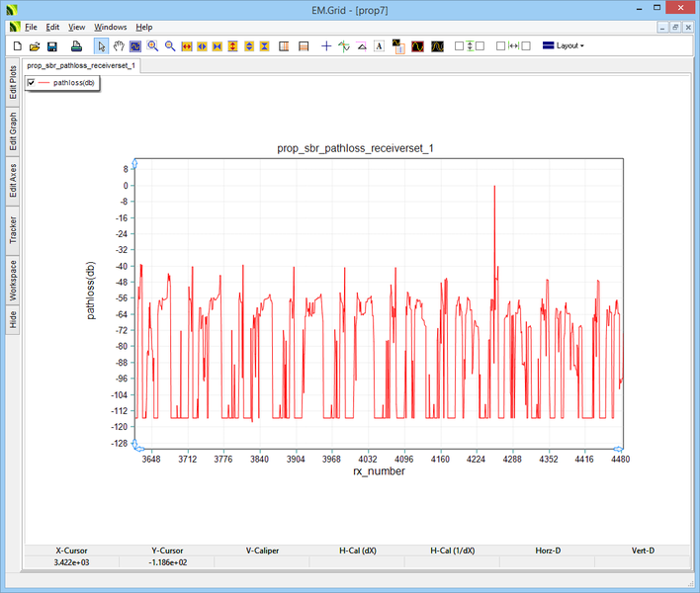This screenshot has width=700, height=593.
Task: Click the Hide side button
Action: [x=12, y=319]
